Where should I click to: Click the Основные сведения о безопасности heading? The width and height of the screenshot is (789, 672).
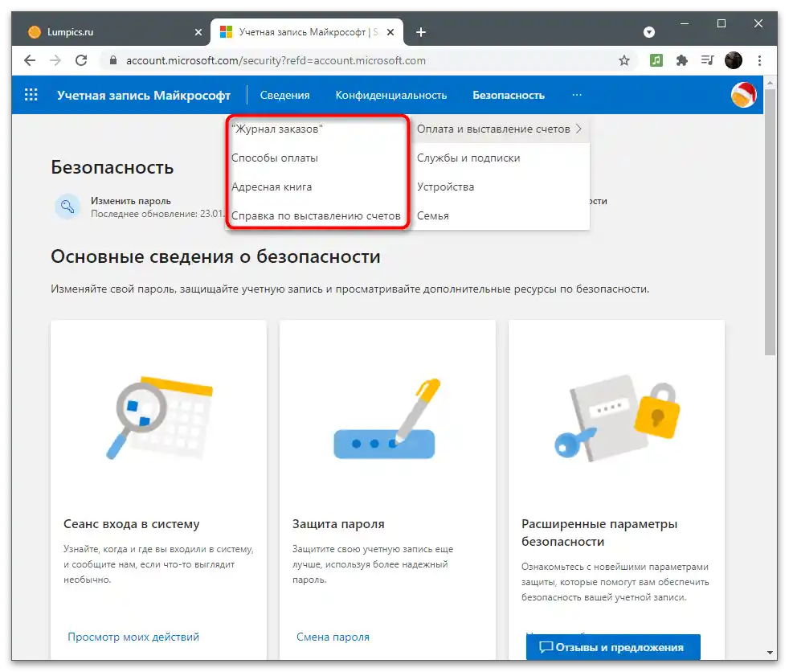(x=215, y=256)
